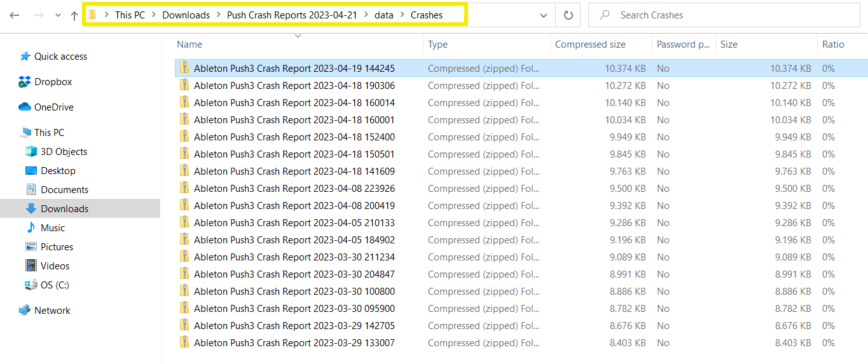
Task: Refresh the Crashes folder view
Action: pos(568,15)
